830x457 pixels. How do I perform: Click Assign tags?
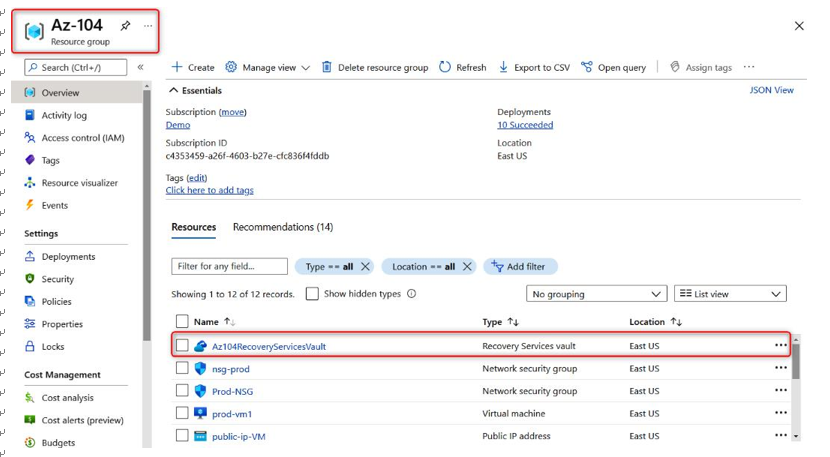700,67
